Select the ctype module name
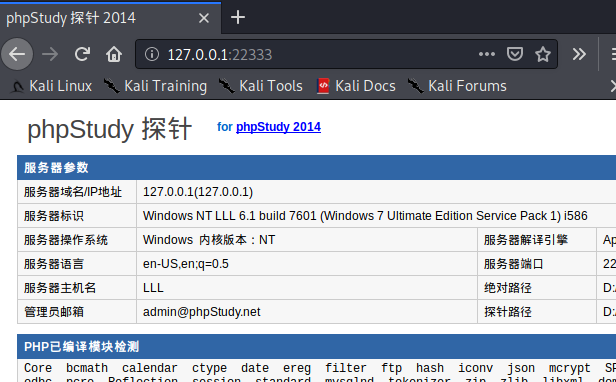Screen dimensions: 616x382 coord(209,368)
